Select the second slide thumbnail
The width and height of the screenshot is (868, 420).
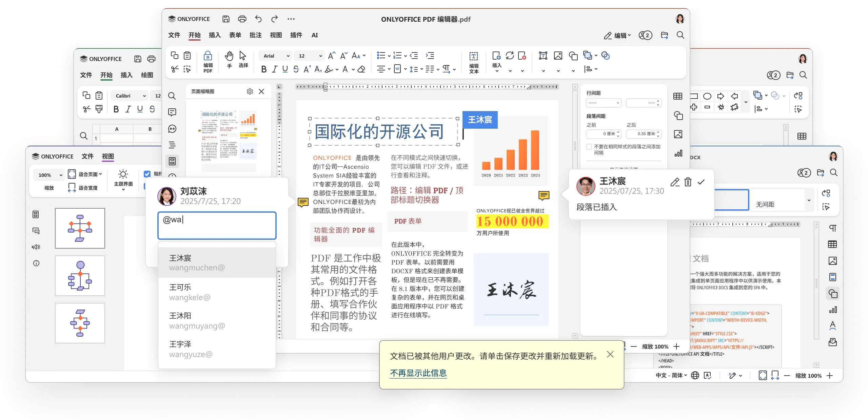pos(80,276)
